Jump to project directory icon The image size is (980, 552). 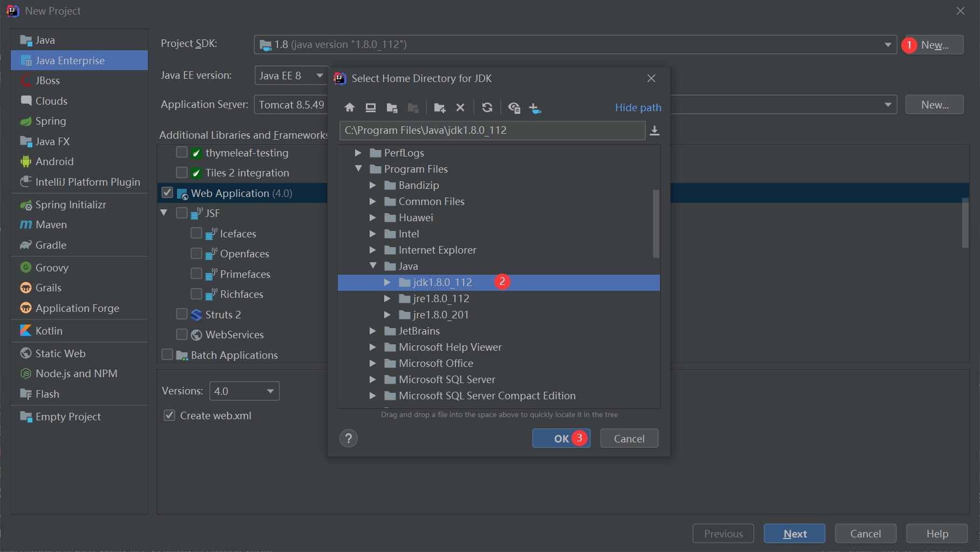pos(392,107)
